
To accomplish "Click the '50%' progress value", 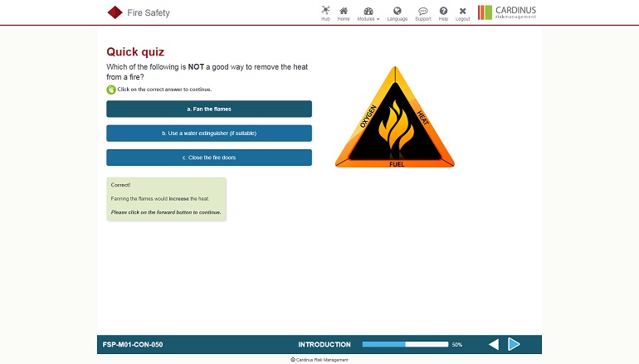I will pyautogui.click(x=456, y=344).
